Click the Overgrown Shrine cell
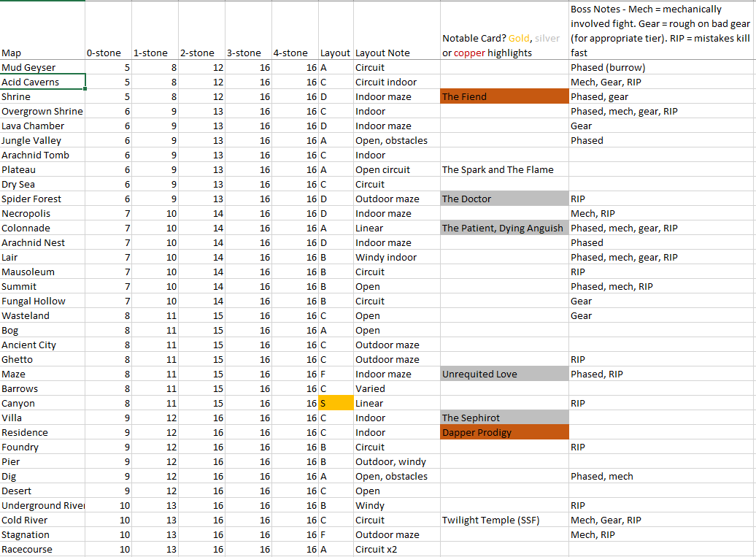Image resolution: width=756 pixels, height=557 pixels. (42, 112)
